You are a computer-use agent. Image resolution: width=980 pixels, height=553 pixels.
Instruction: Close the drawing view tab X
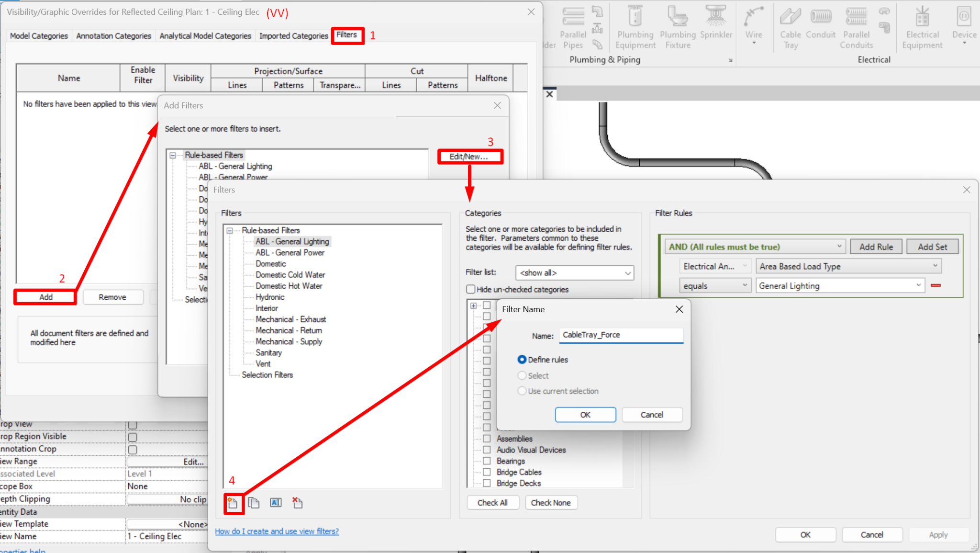(x=550, y=94)
